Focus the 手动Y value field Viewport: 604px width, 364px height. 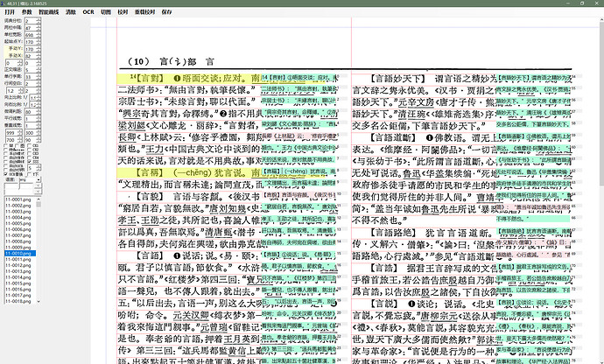(x=32, y=49)
